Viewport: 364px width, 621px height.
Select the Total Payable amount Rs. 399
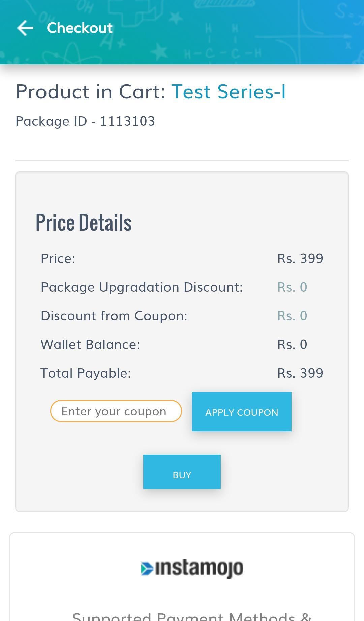(x=300, y=373)
